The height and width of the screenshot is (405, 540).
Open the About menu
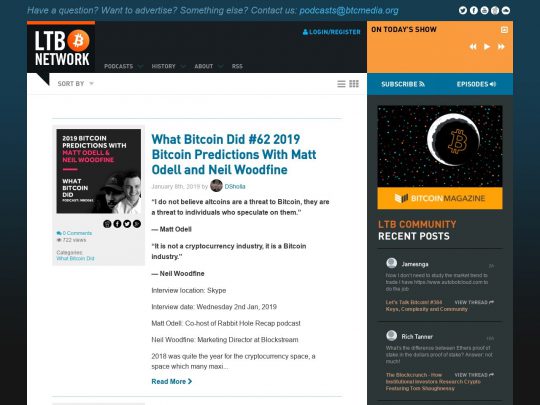[208, 66]
